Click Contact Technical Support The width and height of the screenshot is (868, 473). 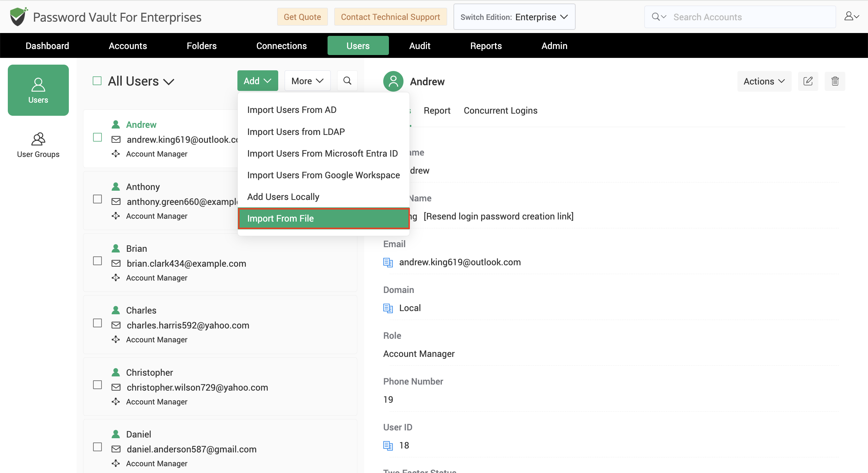(390, 17)
